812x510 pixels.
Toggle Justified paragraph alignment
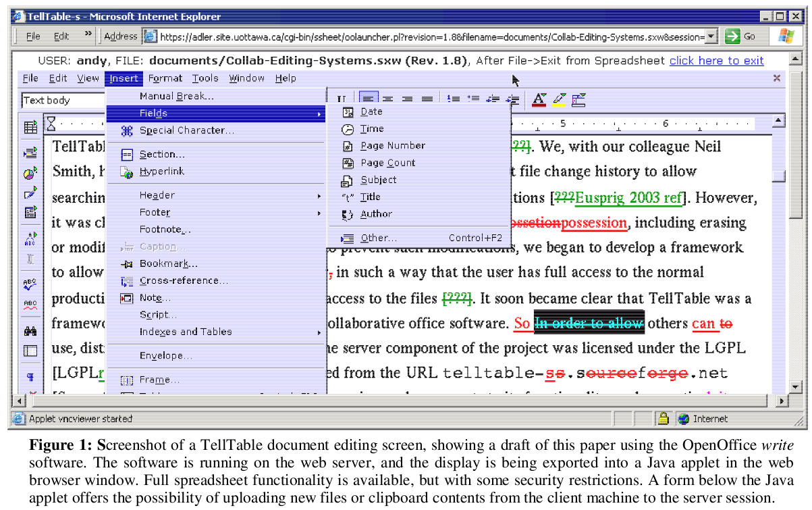(x=427, y=99)
